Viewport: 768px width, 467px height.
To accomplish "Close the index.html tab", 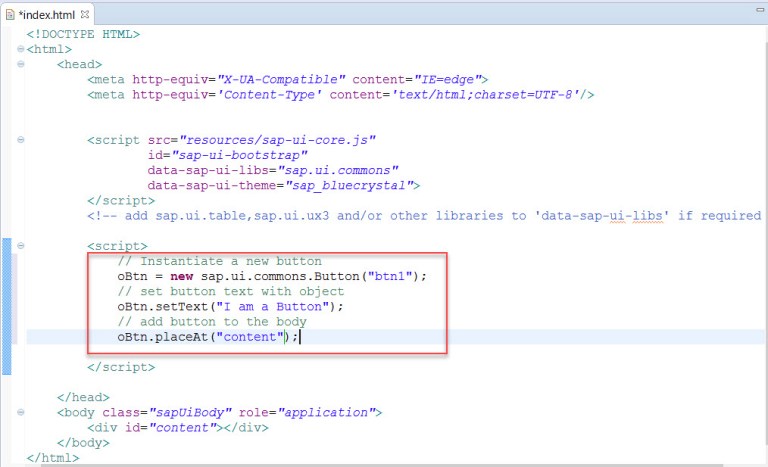I will click(x=85, y=14).
